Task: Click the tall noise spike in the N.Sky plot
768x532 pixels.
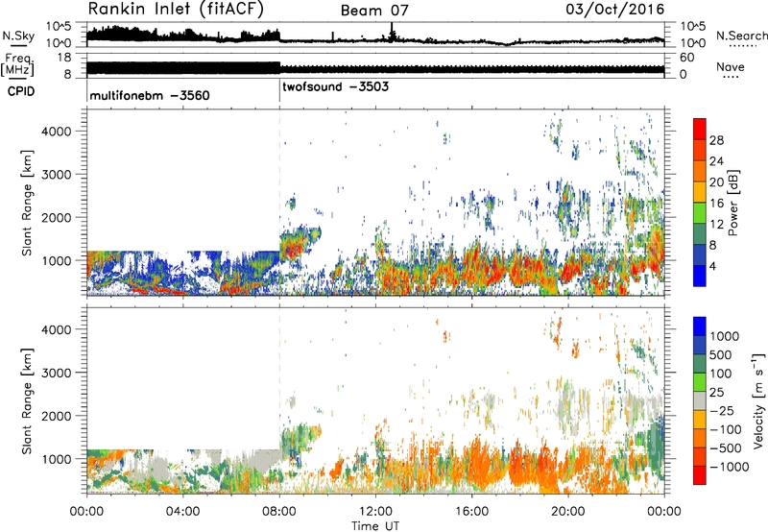Action: coord(392,33)
